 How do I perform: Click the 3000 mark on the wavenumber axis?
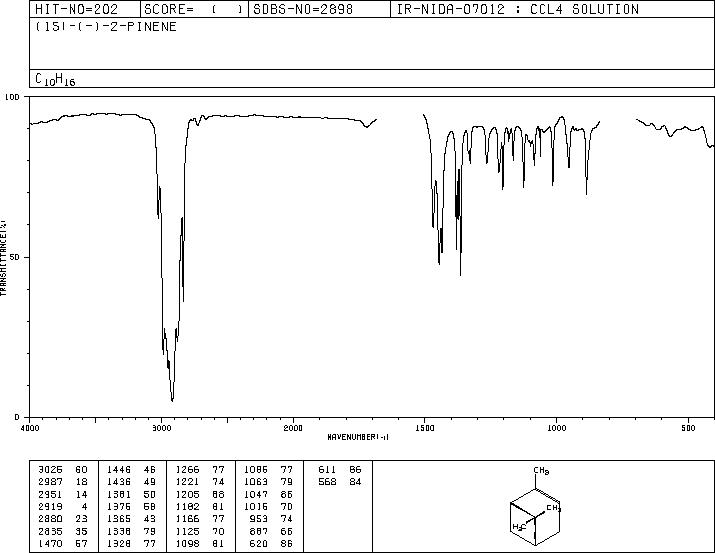pyautogui.click(x=161, y=428)
